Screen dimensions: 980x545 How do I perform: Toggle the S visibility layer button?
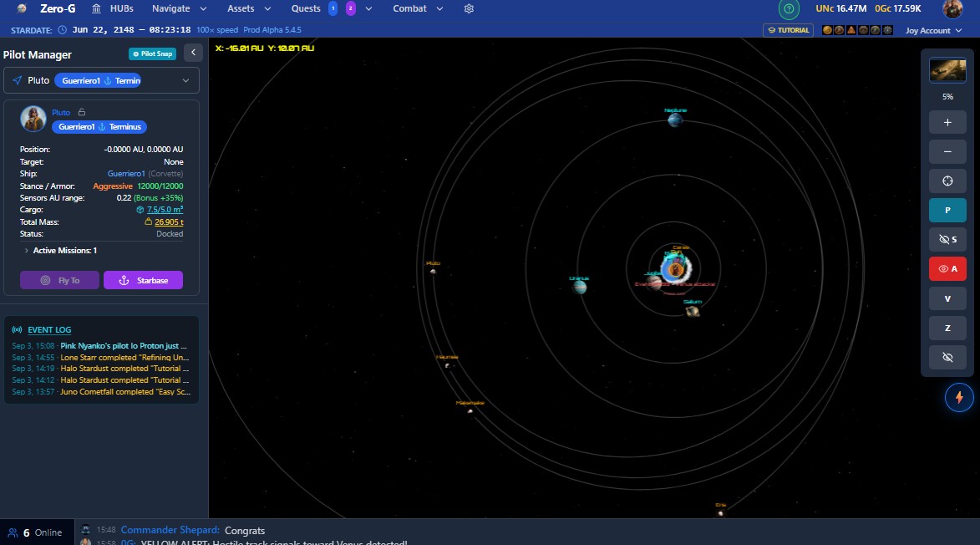(947, 239)
